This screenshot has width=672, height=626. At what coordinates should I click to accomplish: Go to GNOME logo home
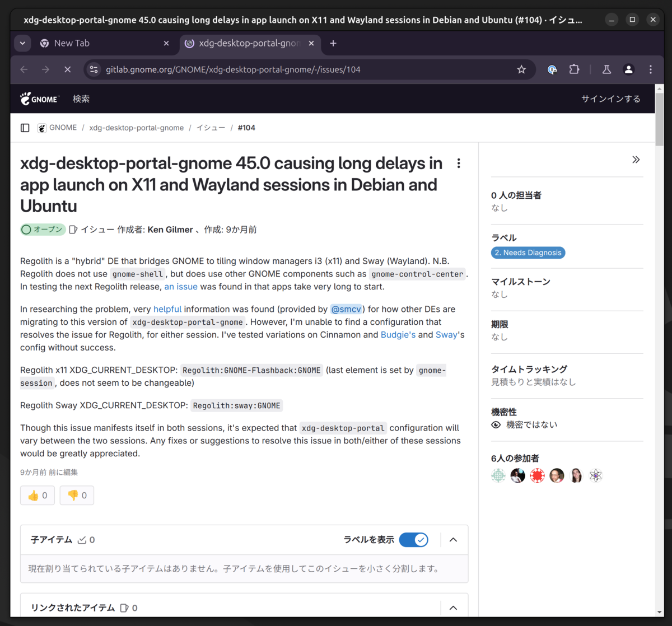pyautogui.click(x=39, y=99)
